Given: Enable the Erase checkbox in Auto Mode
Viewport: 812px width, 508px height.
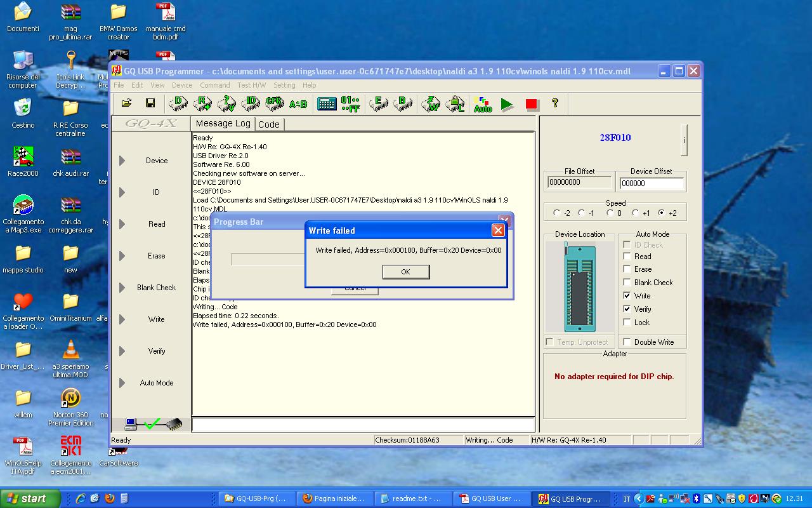Looking at the screenshot, I should click(x=627, y=269).
